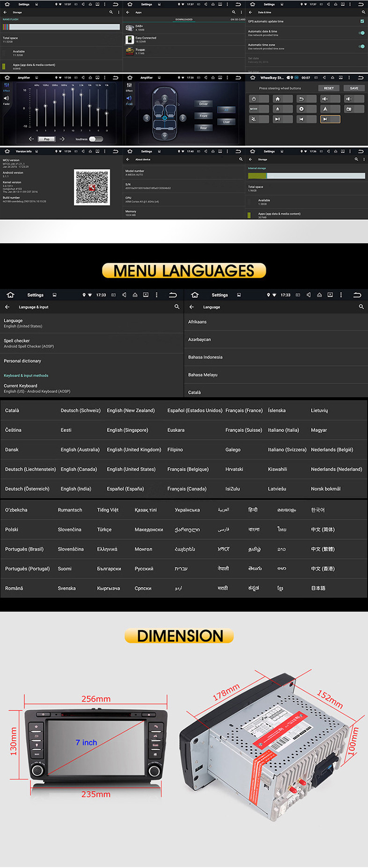The height and width of the screenshot is (868, 368).
Task: Go back using arrow beside 'Language & input'
Action: (7, 307)
